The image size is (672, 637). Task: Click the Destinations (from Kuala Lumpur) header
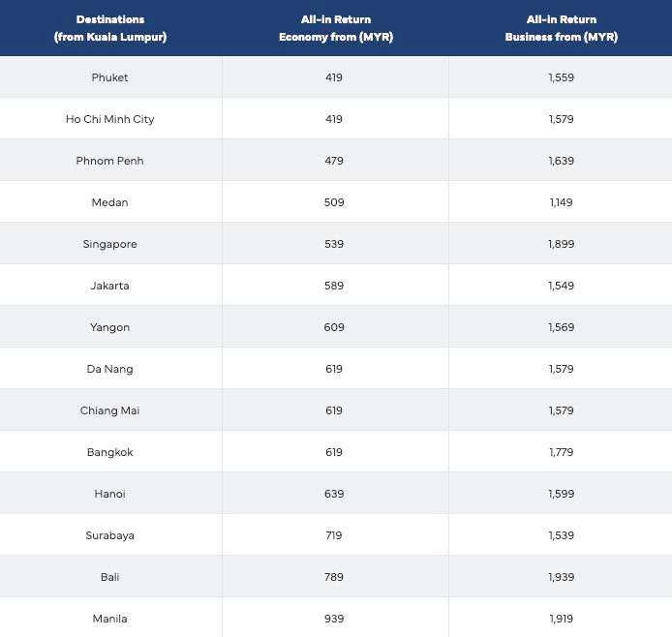pyautogui.click(x=110, y=28)
